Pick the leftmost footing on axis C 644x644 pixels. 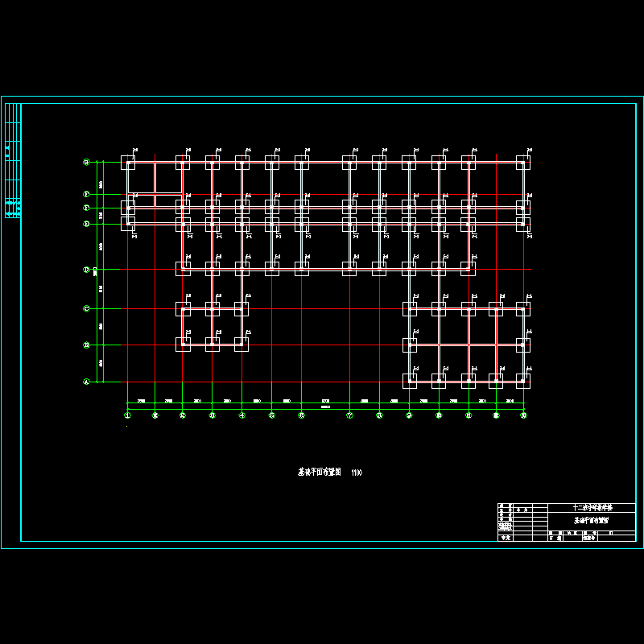[183, 308]
